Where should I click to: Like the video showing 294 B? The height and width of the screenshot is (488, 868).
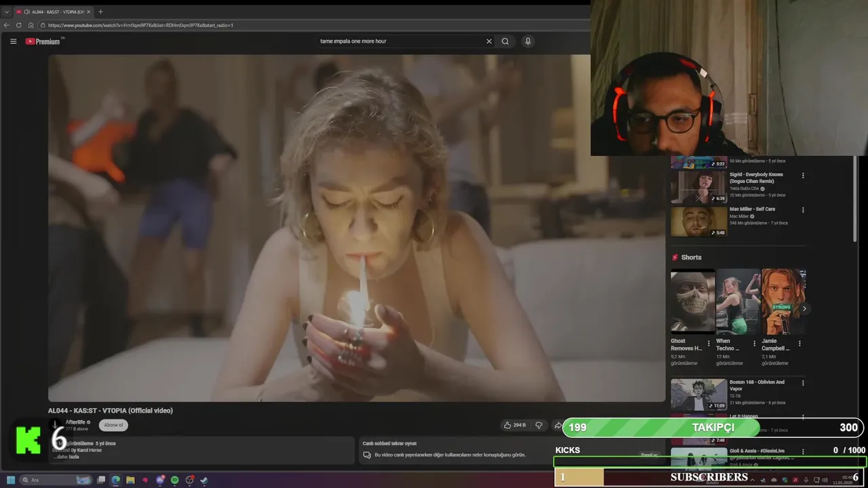[515, 425]
